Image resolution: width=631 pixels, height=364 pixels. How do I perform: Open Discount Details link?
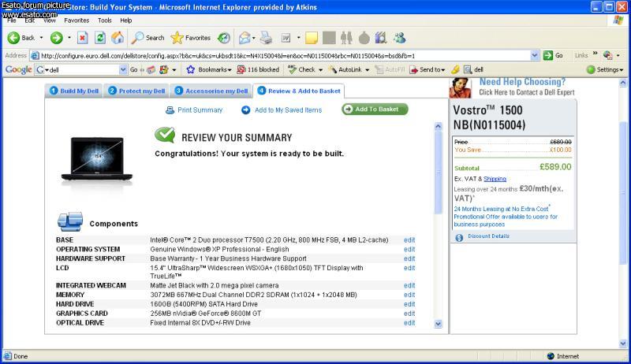coord(488,236)
